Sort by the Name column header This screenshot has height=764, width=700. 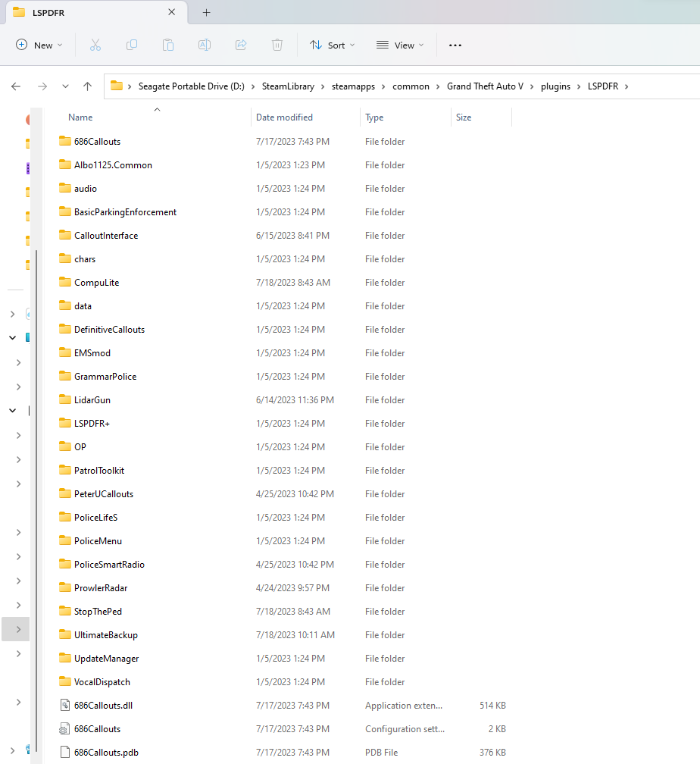80,117
